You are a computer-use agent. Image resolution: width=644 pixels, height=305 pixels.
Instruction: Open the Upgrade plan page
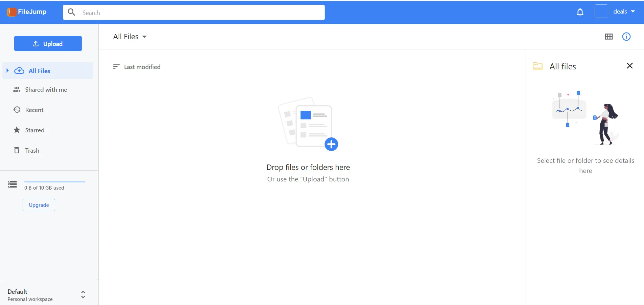(x=39, y=205)
